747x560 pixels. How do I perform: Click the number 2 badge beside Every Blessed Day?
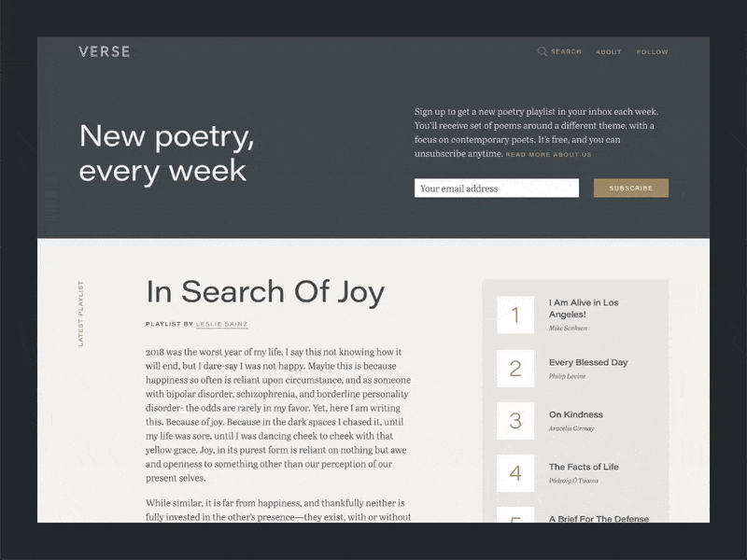tap(516, 368)
